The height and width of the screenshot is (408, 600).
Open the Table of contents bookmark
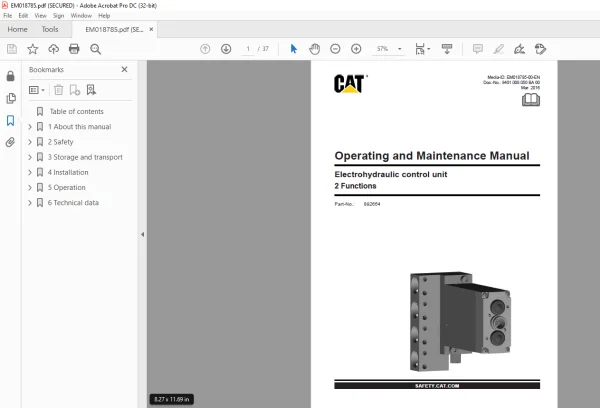pos(77,111)
